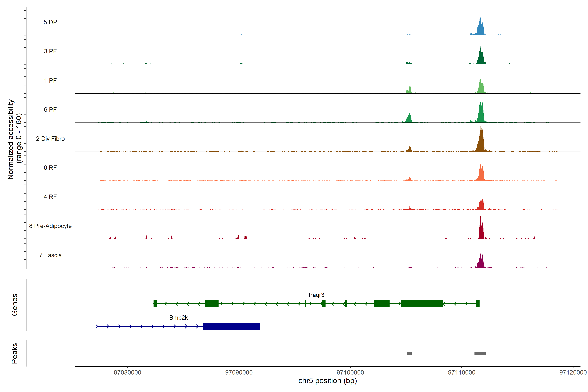The width and height of the screenshot is (588, 392).
Task: Click the Paqr3 gene name label
Action: coord(316,295)
